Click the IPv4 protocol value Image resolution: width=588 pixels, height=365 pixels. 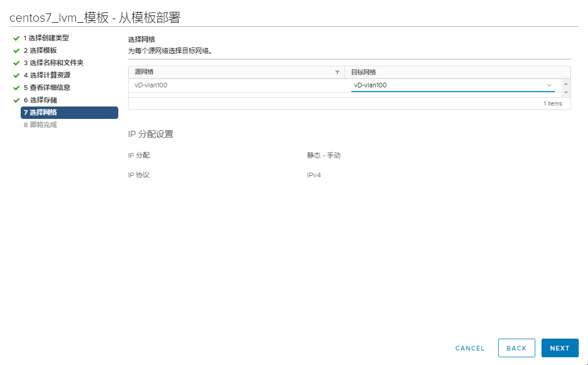coord(314,175)
